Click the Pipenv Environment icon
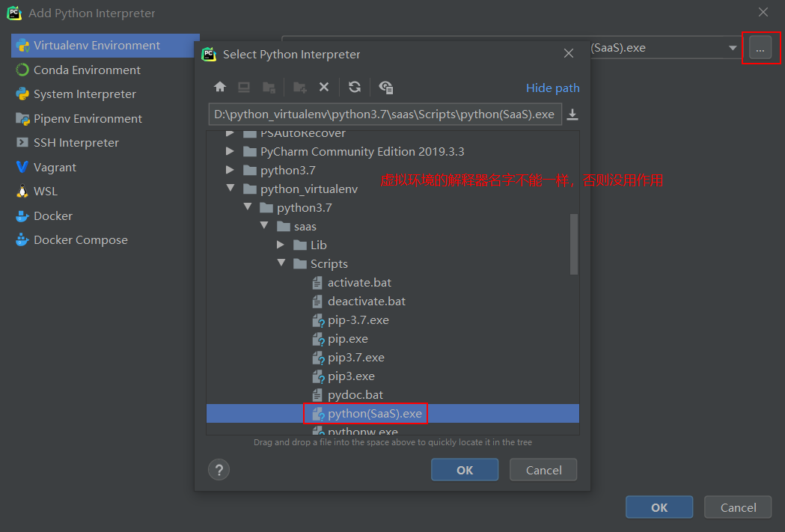 (x=22, y=119)
